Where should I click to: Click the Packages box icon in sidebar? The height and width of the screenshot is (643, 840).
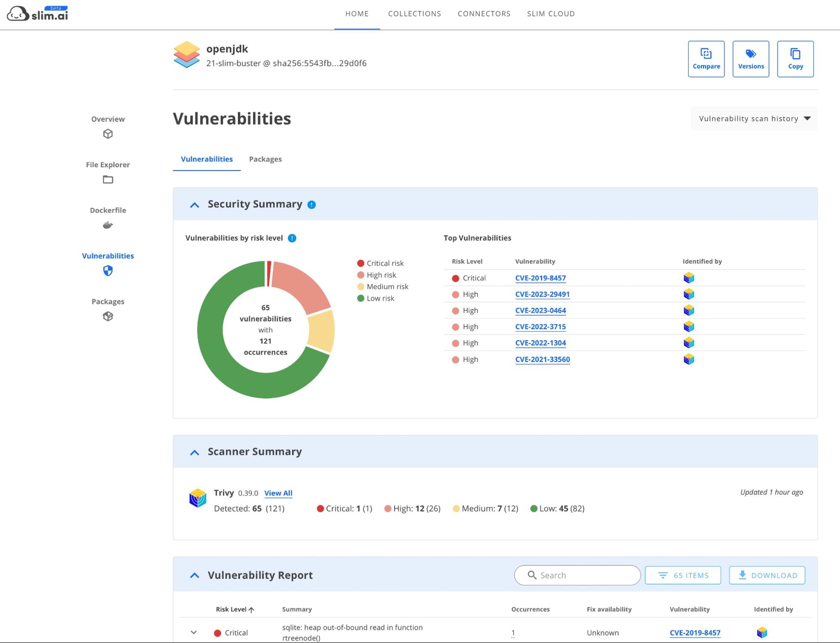108,316
